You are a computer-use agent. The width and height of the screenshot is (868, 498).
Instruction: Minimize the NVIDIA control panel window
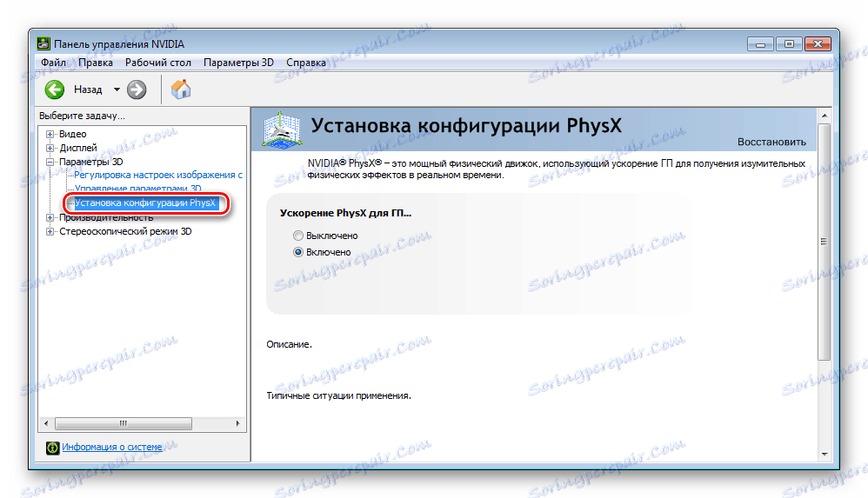tap(761, 43)
